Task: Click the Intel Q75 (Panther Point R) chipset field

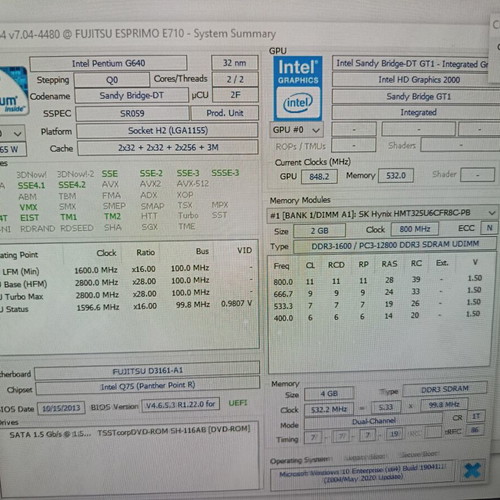Action: click(148, 386)
